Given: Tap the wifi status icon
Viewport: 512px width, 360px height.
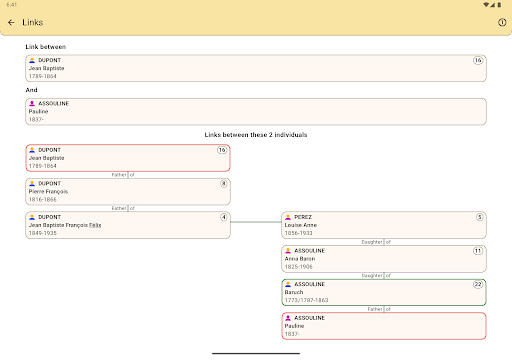Looking at the screenshot, I should (486, 5).
